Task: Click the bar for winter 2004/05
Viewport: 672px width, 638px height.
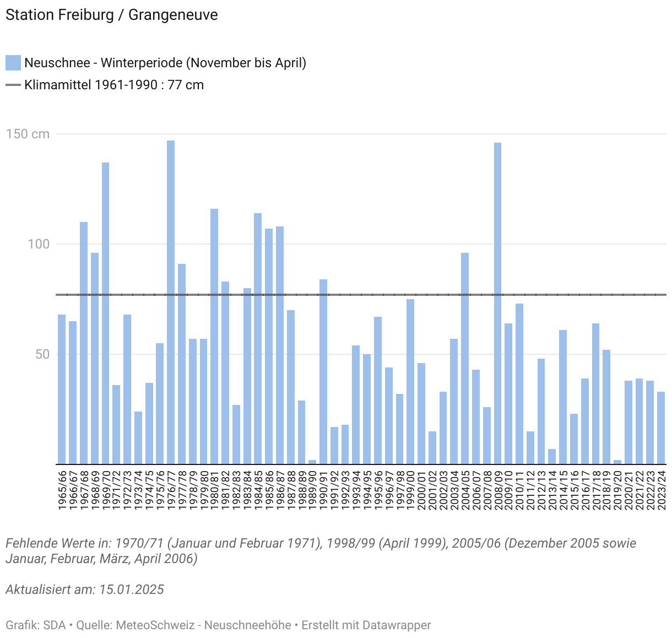Action: tap(465, 358)
